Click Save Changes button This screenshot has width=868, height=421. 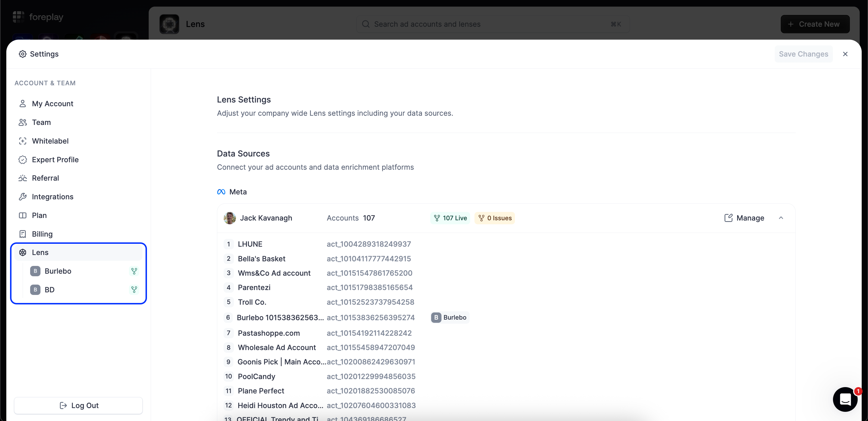click(803, 54)
